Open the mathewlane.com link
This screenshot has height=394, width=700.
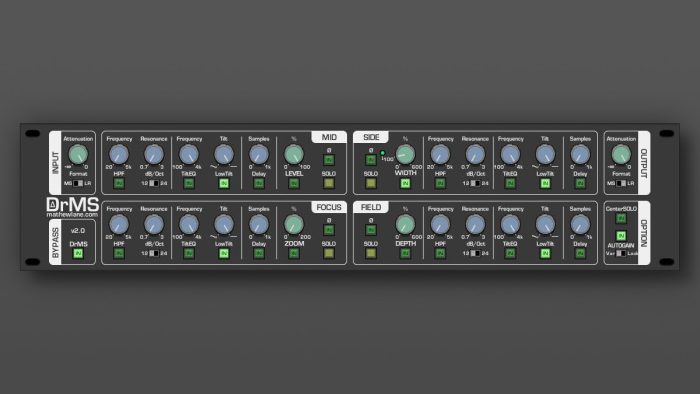(72, 215)
